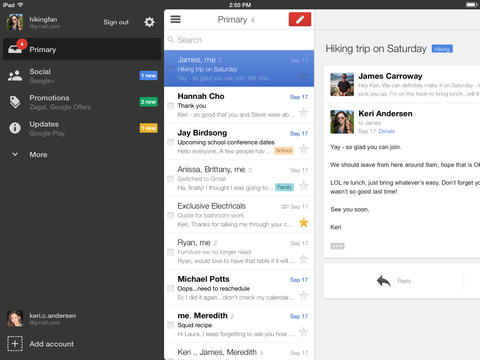
Task: Star the Hannah Cho email
Action: click(303, 112)
